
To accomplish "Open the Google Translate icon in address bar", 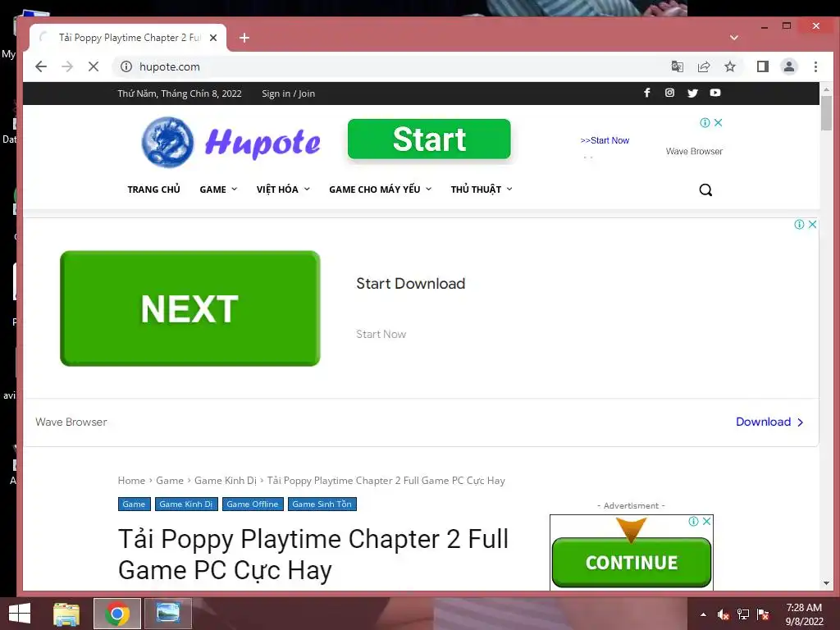I will [677, 66].
